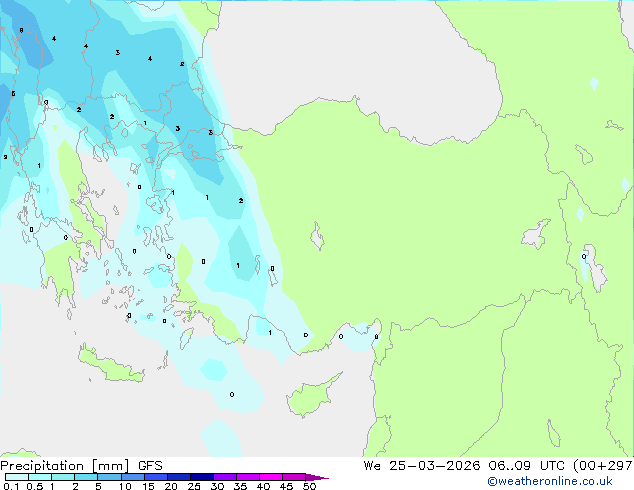
Task: Select the 0.1–0.5 mm legend swatch
Action: [x=17, y=477]
